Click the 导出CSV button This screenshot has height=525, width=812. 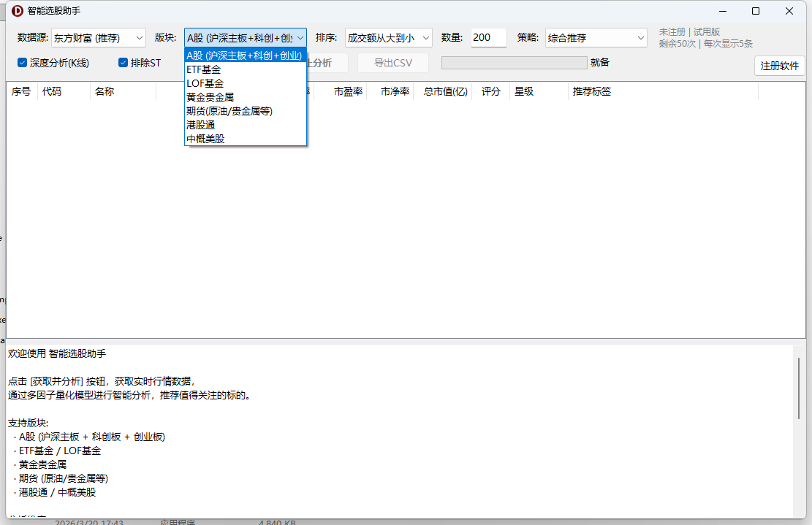393,63
